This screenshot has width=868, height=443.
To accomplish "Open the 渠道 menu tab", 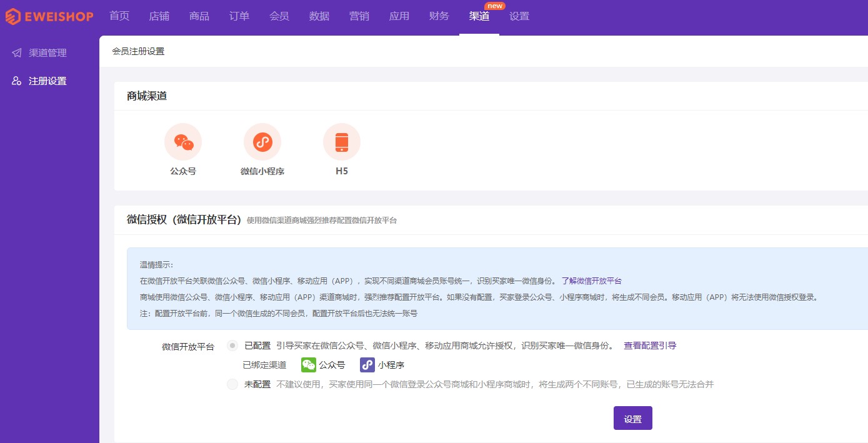I will 479,16.
